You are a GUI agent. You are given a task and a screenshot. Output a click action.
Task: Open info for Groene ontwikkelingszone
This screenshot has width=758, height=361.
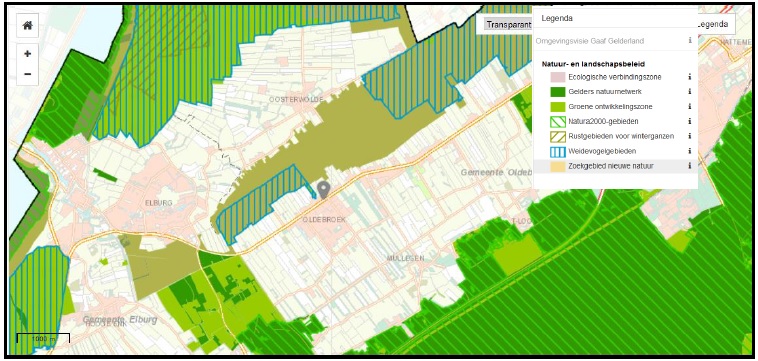(690, 106)
